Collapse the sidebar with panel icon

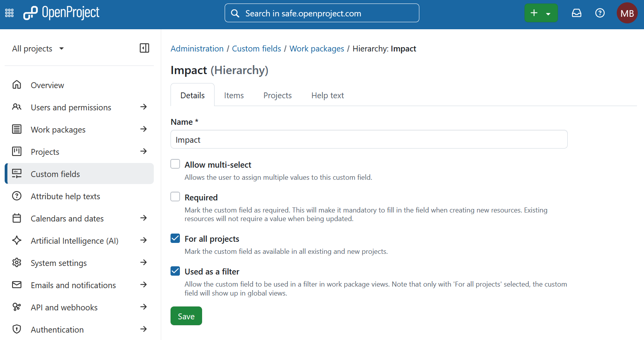pos(144,48)
